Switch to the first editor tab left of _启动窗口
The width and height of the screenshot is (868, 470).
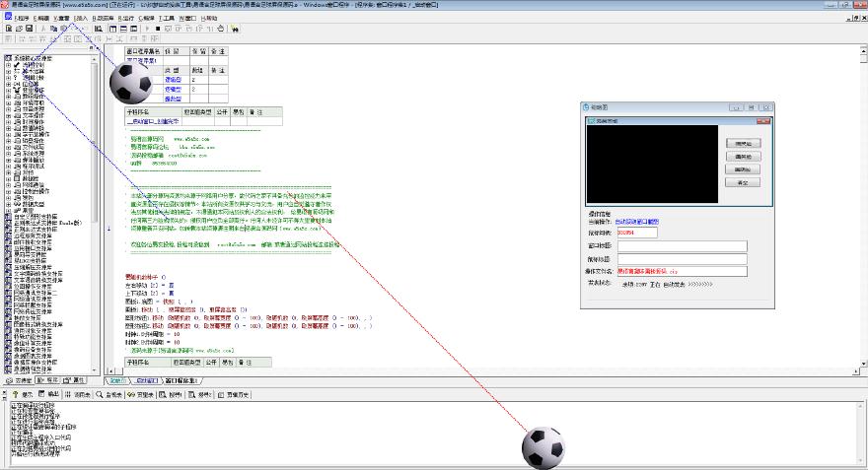tap(116, 380)
